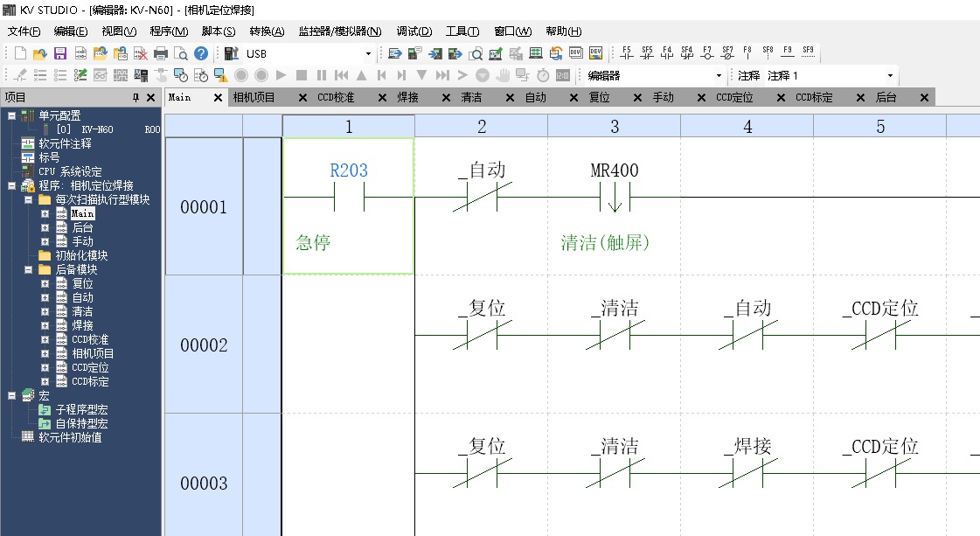
Task: Expand the 焊接 module tree node
Action: click(45, 326)
